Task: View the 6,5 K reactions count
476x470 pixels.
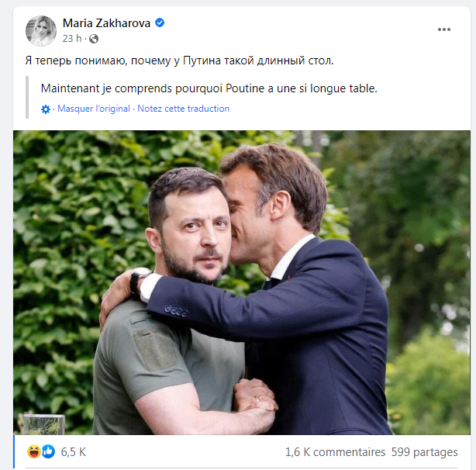Action: click(73, 451)
